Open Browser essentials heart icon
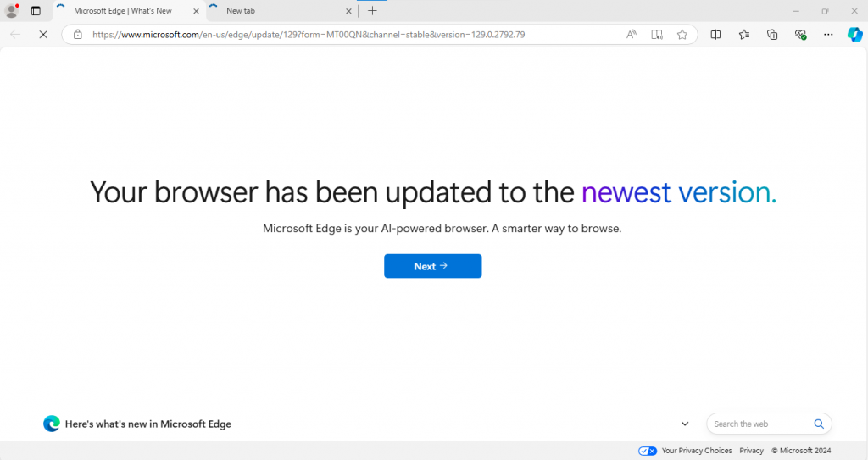The image size is (868, 460). pyautogui.click(x=800, y=35)
